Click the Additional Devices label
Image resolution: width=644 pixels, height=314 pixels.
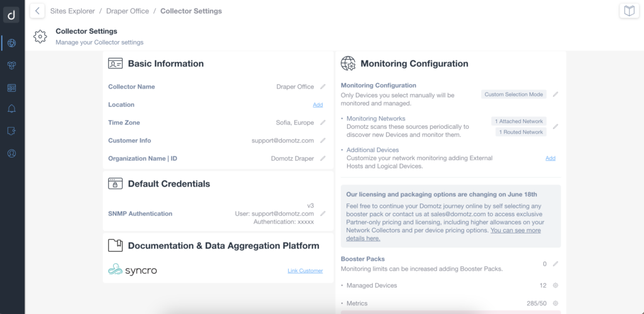372,150
